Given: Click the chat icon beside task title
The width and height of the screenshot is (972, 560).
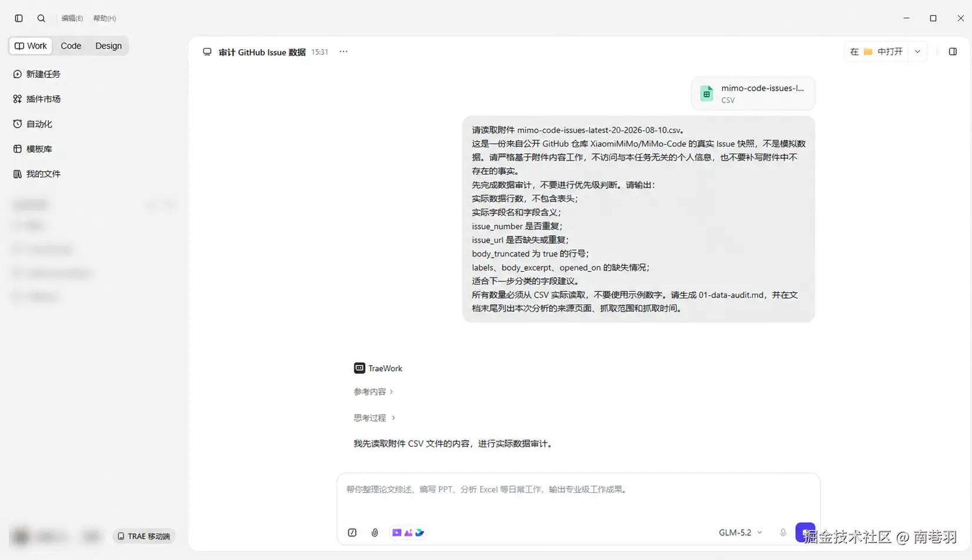Looking at the screenshot, I should click(x=207, y=52).
